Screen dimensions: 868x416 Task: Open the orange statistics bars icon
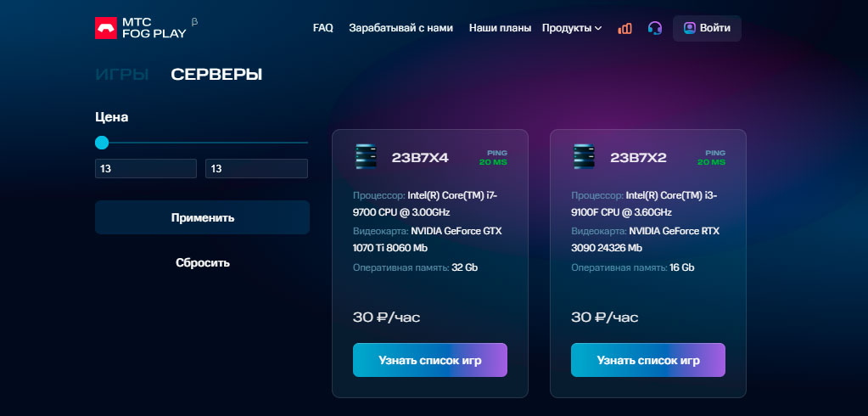pos(624,28)
